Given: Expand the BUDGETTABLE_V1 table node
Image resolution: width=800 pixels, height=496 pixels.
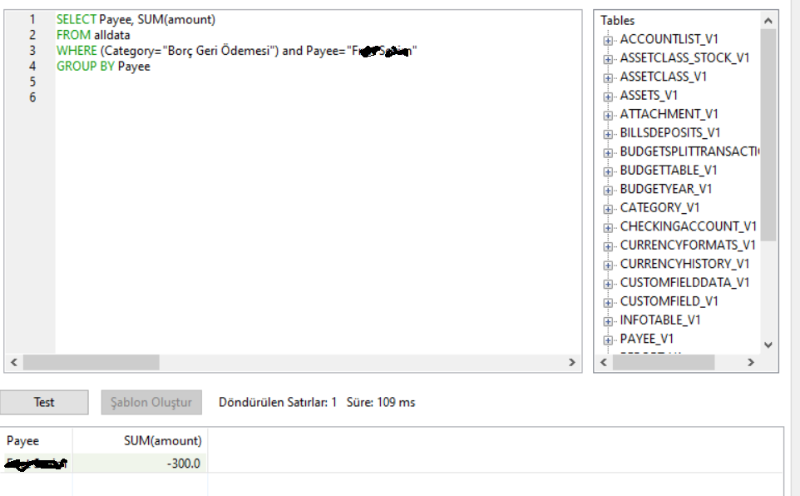Looking at the screenshot, I should coord(608,171).
